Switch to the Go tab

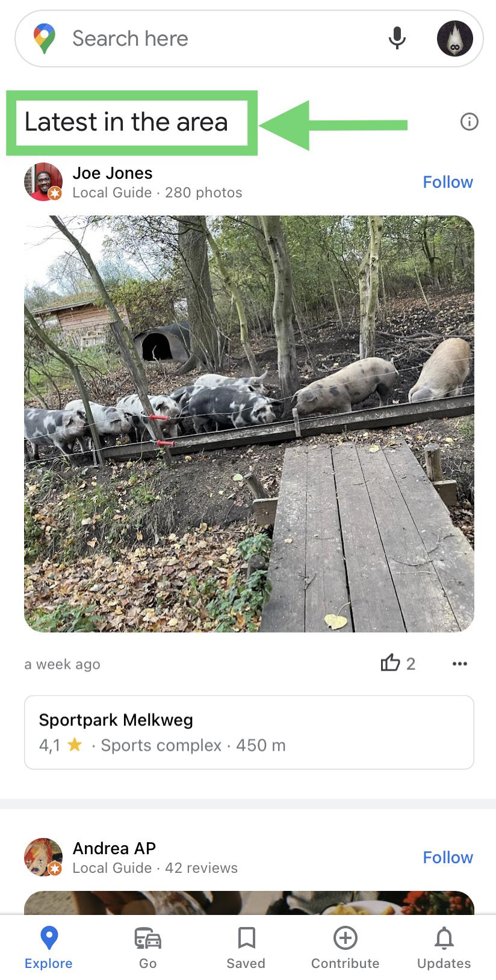(x=147, y=947)
